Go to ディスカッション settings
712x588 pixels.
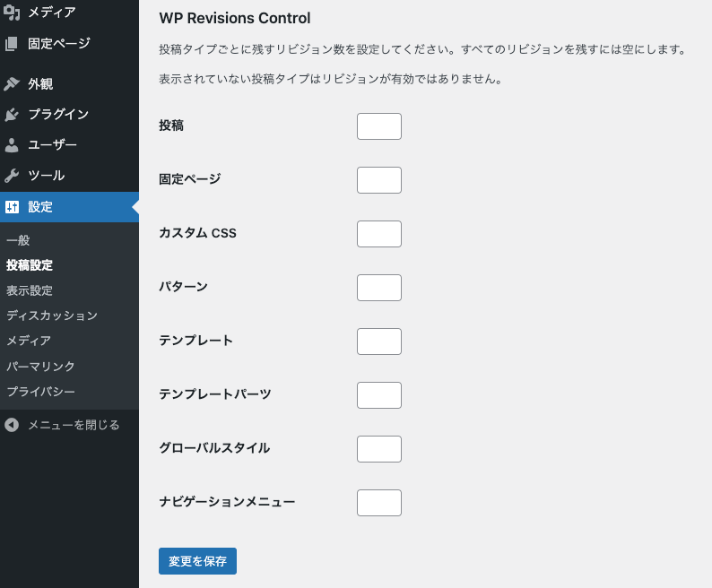point(52,316)
